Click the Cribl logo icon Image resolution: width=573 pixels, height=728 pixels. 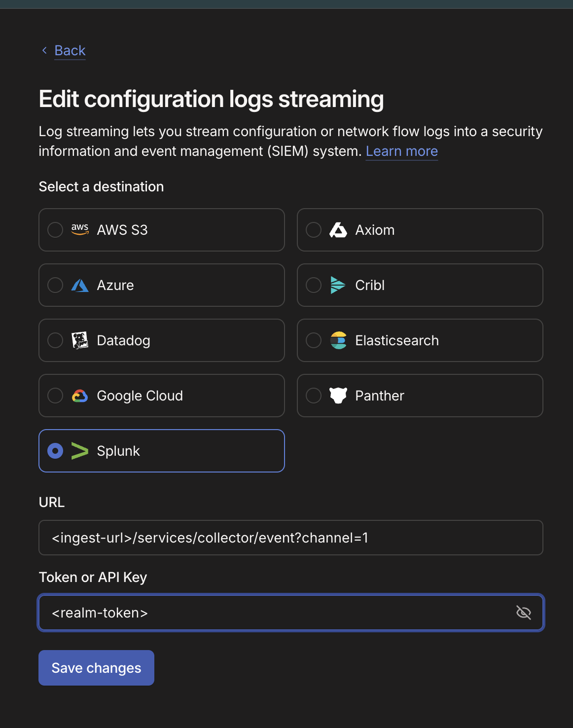pyautogui.click(x=338, y=285)
